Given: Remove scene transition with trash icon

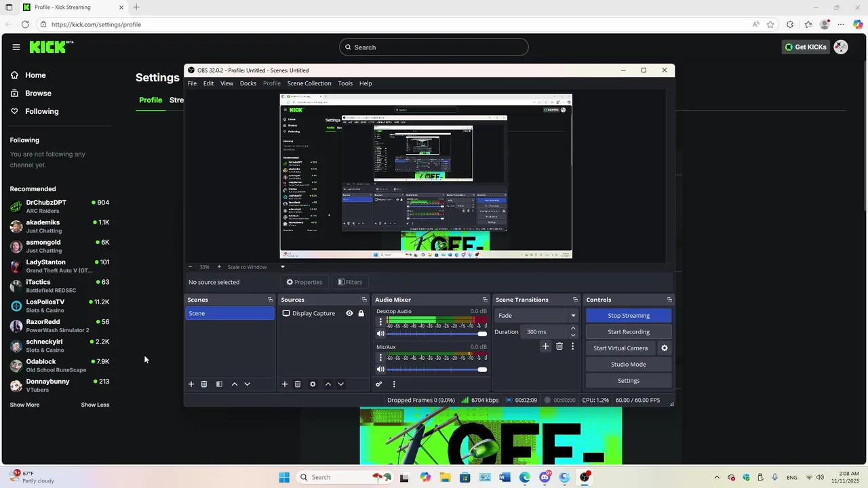Looking at the screenshot, I should [559, 346].
